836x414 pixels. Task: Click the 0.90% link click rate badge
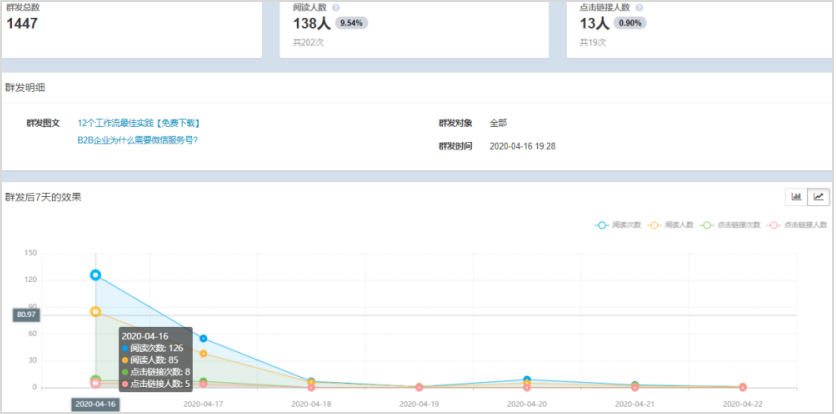629,23
